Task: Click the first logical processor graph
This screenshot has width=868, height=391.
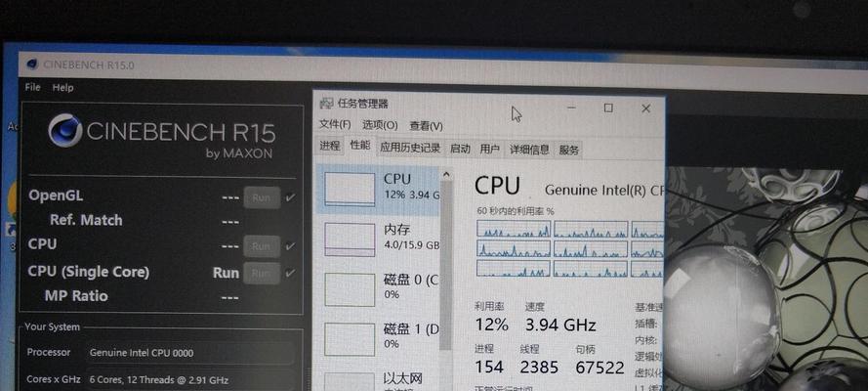Action: tap(514, 229)
